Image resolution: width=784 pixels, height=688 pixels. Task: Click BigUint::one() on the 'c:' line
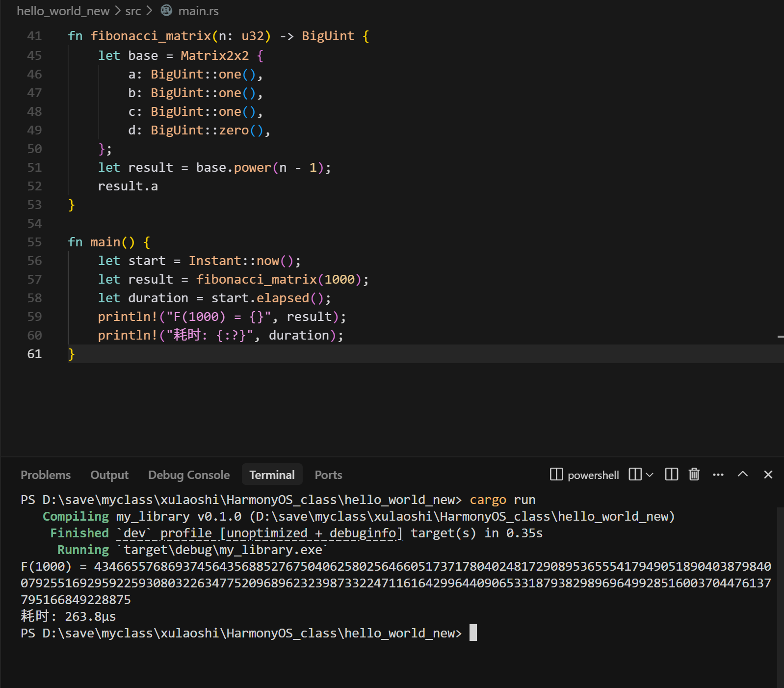click(x=204, y=111)
